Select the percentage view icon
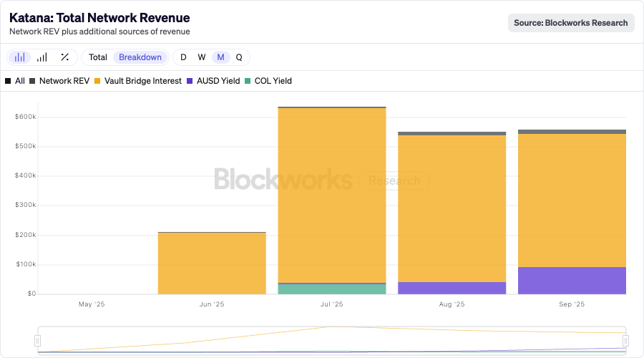The width and height of the screenshot is (644, 358). pos(64,57)
